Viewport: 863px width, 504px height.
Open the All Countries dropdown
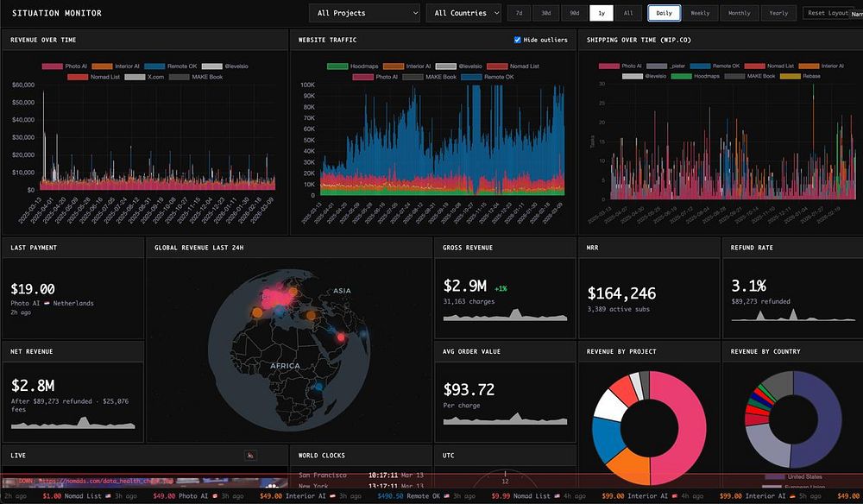[463, 13]
